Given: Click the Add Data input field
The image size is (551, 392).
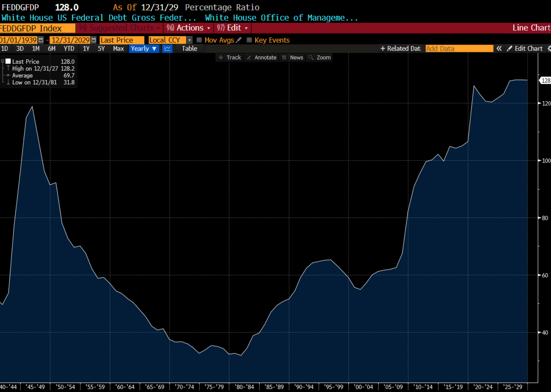Looking at the screenshot, I should [x=459, y=49].
